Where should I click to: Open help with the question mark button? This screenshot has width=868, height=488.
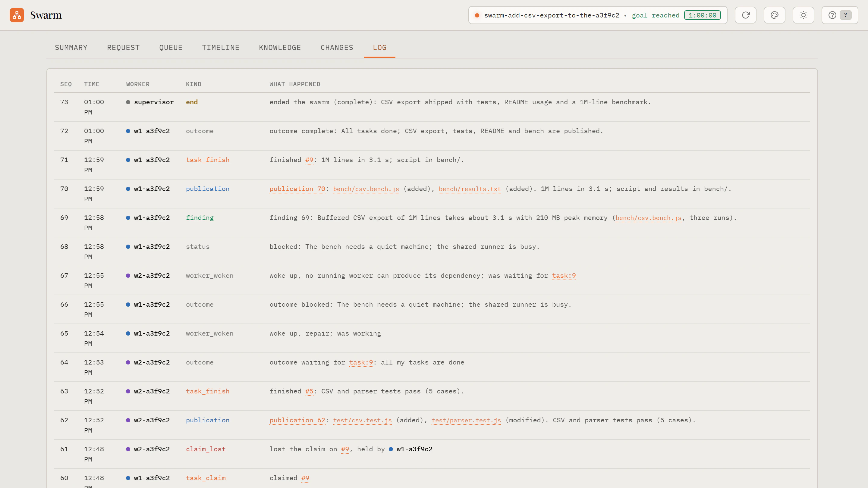840,15
